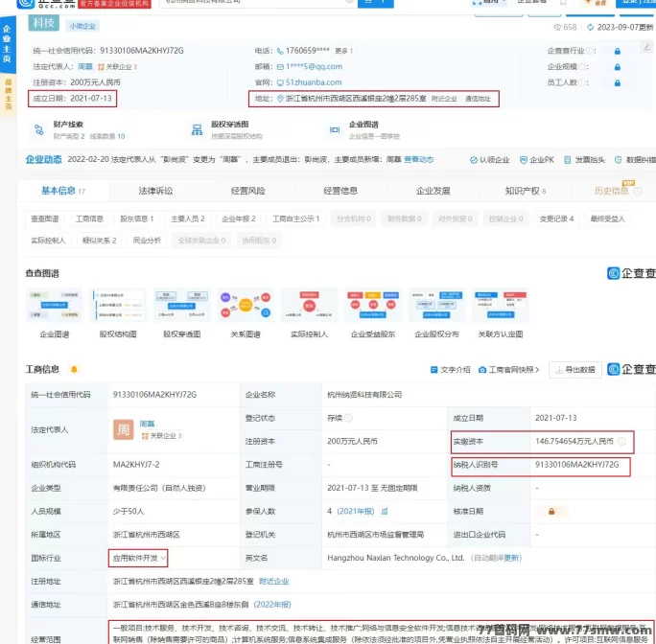656x644 pixels.
Task: Open the 股权穿透图 icon in header shortcuts
Action: click(197, 130)
